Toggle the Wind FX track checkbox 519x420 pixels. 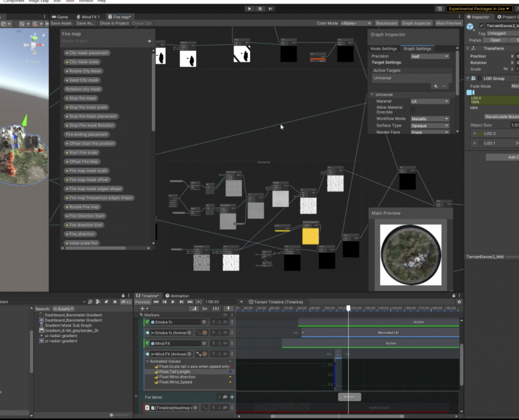pyautogui.click(x=147, y=343)
